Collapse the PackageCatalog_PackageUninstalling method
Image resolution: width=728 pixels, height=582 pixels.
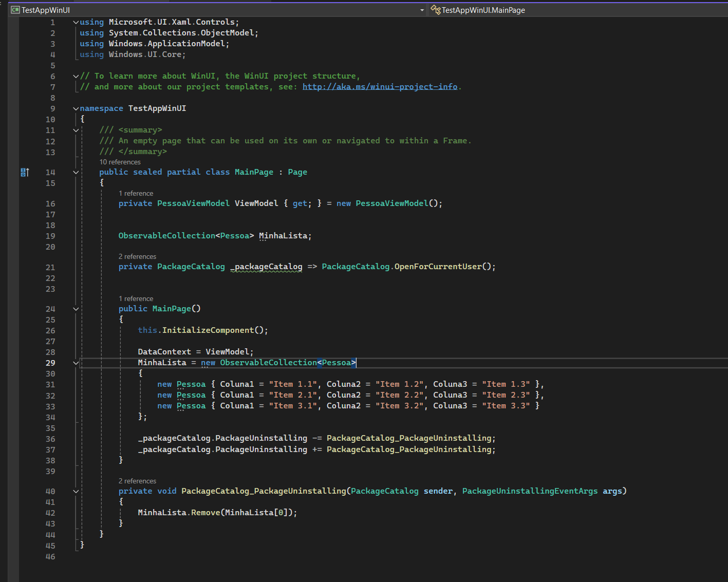point(76,491)
